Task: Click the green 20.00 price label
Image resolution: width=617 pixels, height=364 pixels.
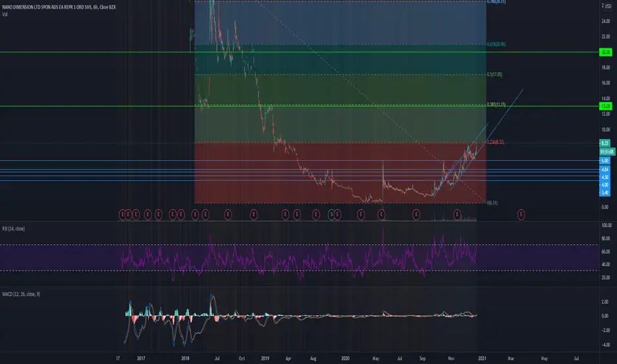Action: pos(606,52)
